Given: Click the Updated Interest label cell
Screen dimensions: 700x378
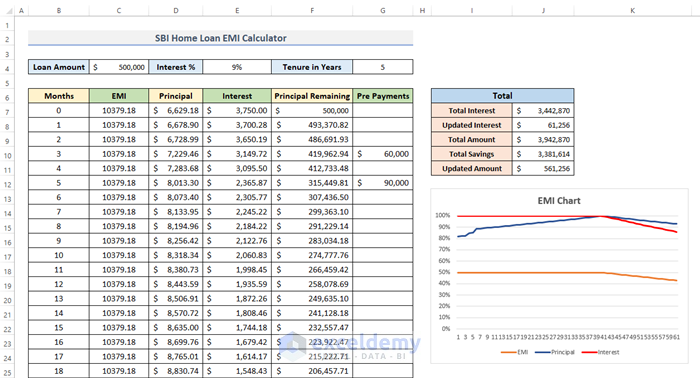Looking at the screenshot, I should click(472, 125).
